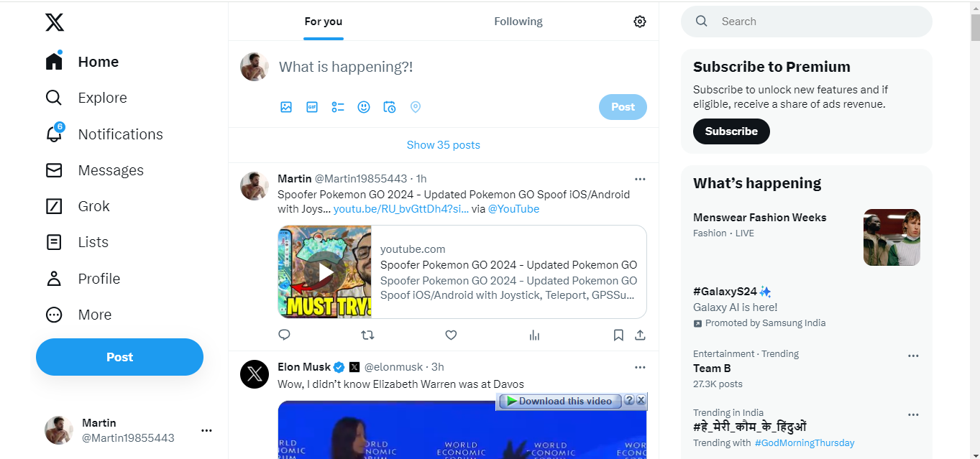Expand the More sidebar menu

78,315
